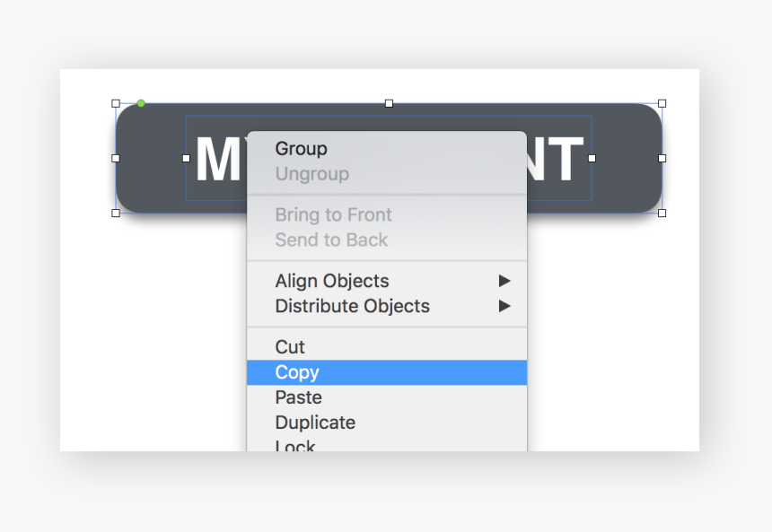Select the top-right corner resize handle
The width and height of the screenshot is (772, 532).
[x=662, y=103]
